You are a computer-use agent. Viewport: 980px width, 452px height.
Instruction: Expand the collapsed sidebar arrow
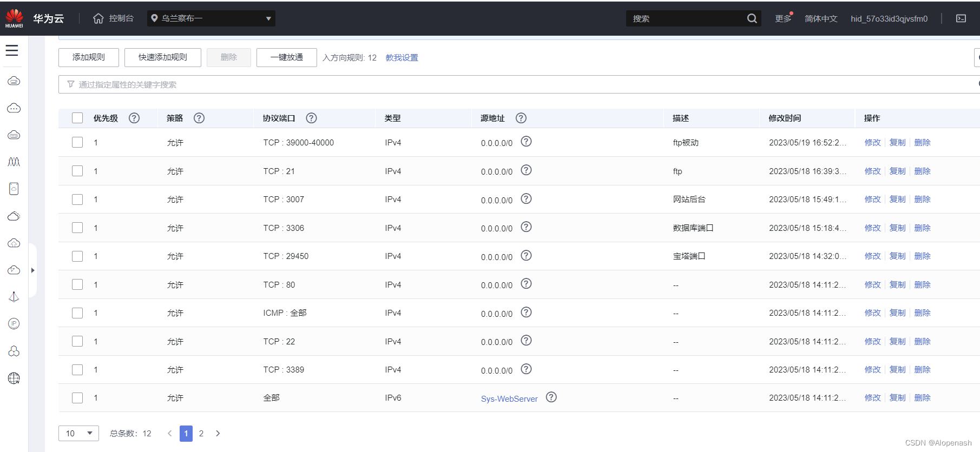pyautogui.click(x=33, y=270)
